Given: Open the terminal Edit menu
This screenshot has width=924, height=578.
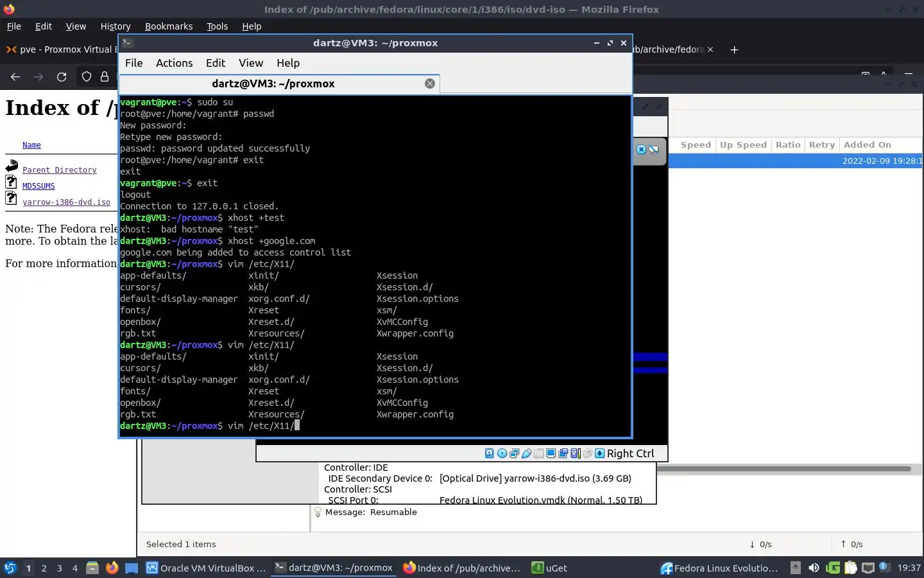Looking at the screenshot, I should (215, 63).
